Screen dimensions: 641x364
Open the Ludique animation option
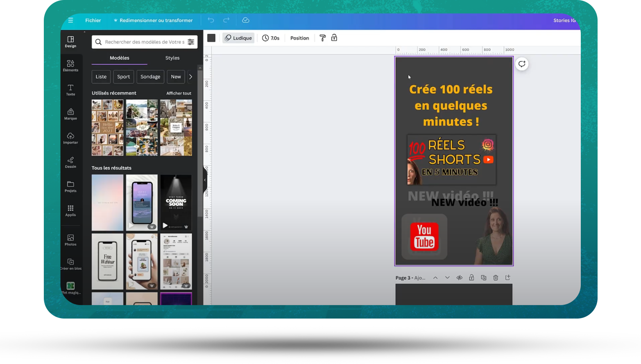click(x=238, y=38)
